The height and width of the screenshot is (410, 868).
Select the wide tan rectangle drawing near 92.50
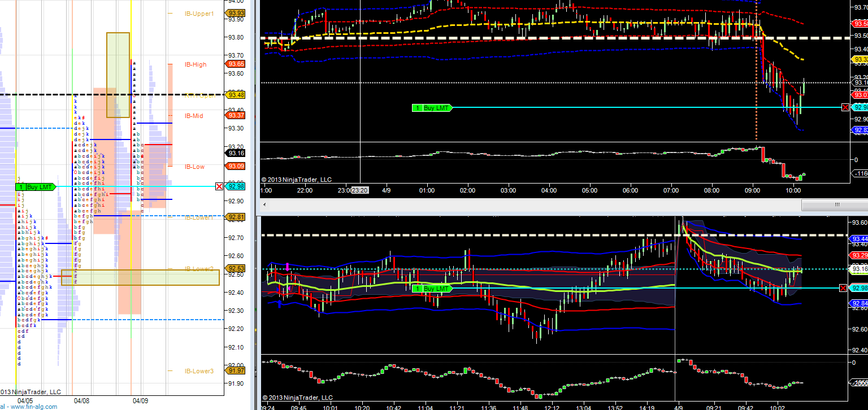pos(140,277)
